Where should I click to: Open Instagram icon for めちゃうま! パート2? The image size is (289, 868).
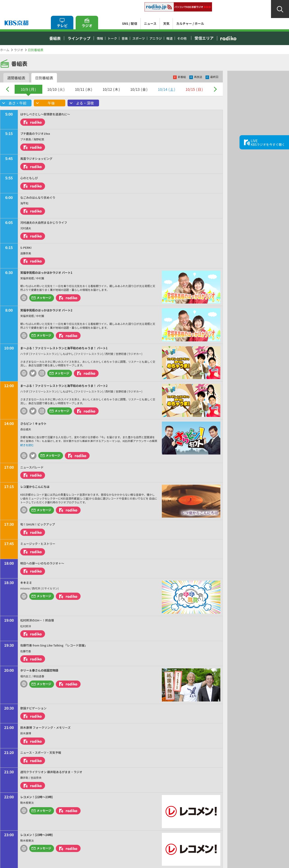42,411
